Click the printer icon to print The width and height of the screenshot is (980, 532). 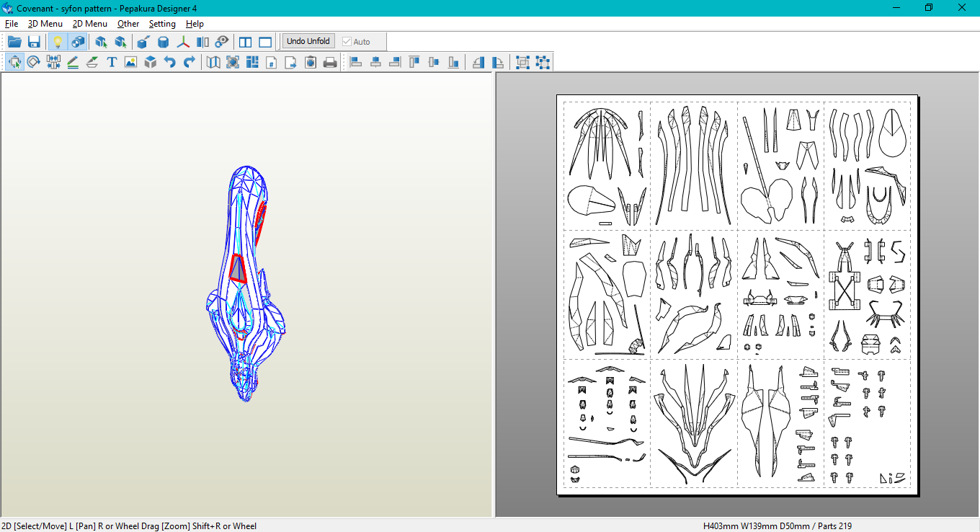(330, 63)
